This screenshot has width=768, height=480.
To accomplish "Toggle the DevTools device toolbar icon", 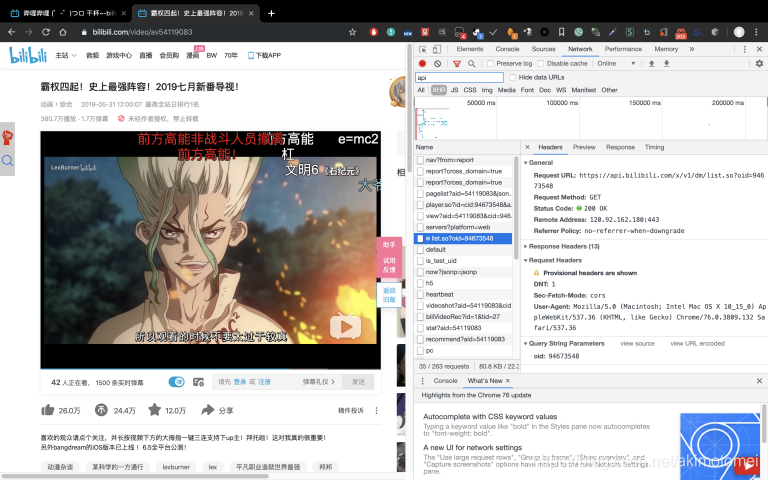I will click(x=436, y=49).
